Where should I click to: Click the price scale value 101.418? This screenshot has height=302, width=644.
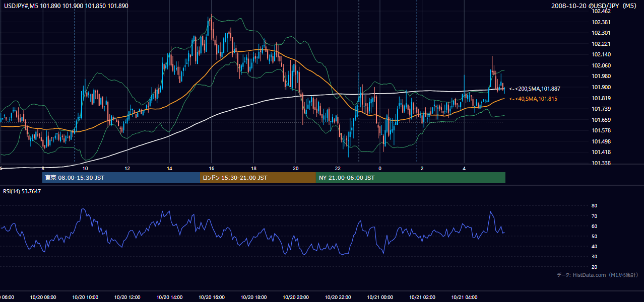pyautogui.click(x=601, y=152)
